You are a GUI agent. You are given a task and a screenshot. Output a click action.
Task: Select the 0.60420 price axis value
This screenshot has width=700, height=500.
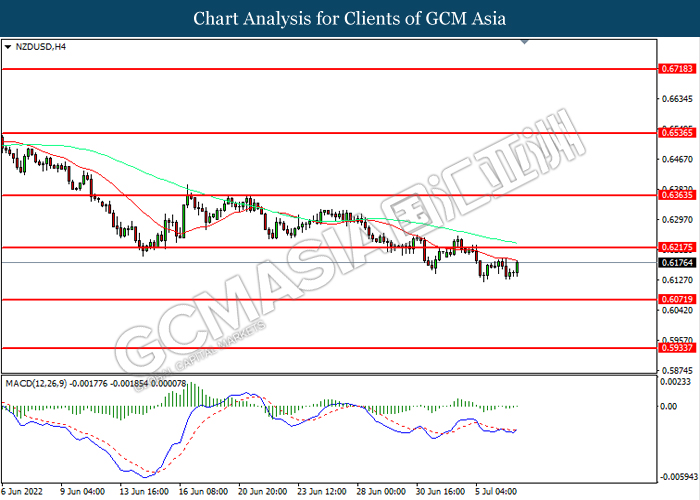point(677,310)
